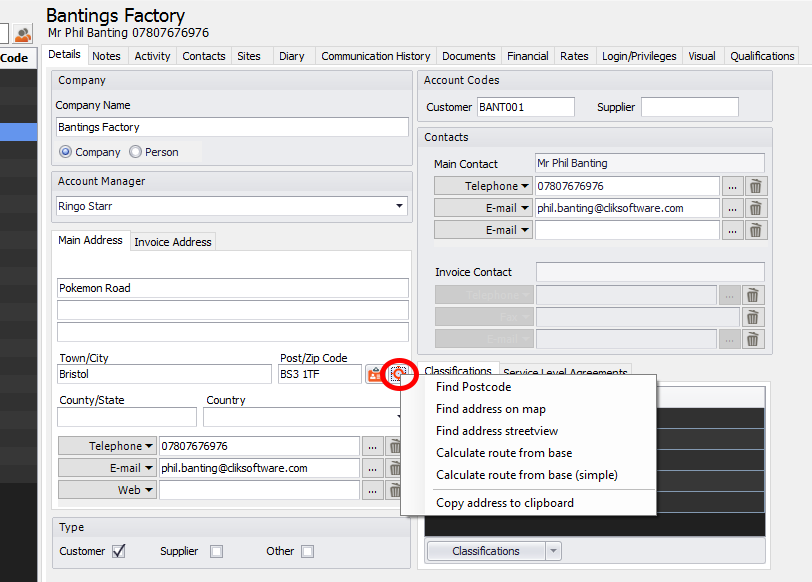This screenshot has height=582, width=812.
Task: Choose Find address on map
Action: [491, 409]
